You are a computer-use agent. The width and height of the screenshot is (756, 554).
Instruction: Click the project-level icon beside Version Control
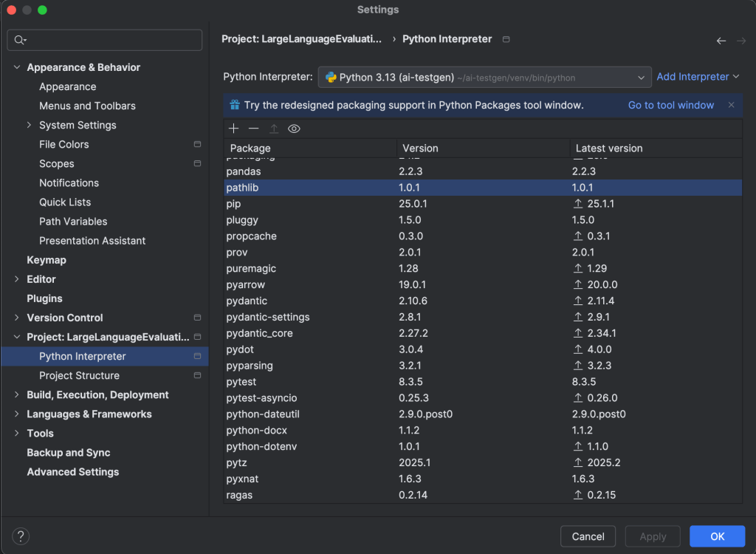[197, 318]
